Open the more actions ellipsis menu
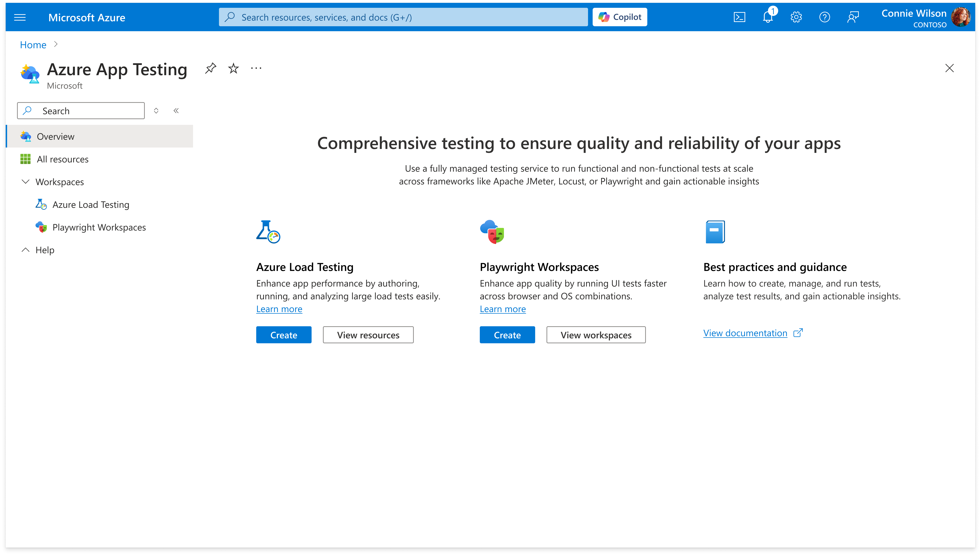 (x=256, y=69)
